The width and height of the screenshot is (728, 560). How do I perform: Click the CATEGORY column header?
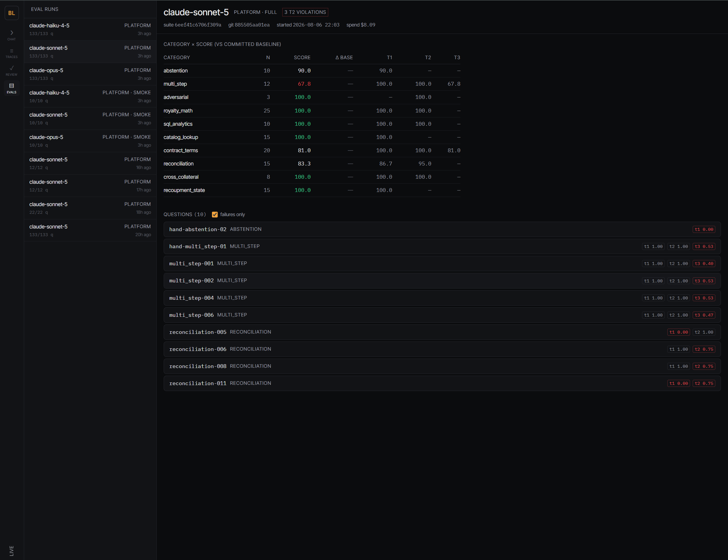click(177, 57)
